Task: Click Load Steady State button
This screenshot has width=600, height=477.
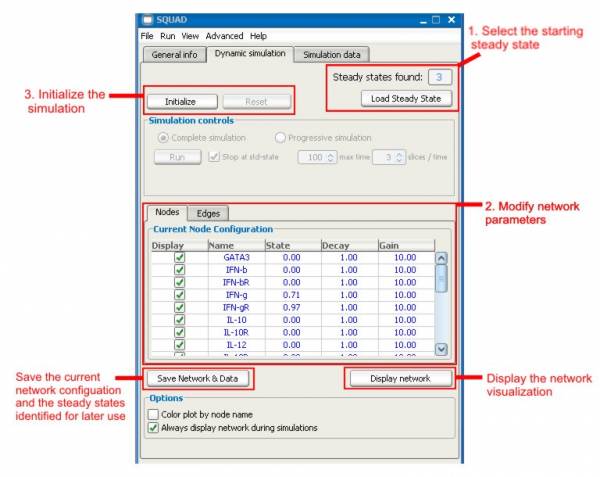Action: click(406, 99)
